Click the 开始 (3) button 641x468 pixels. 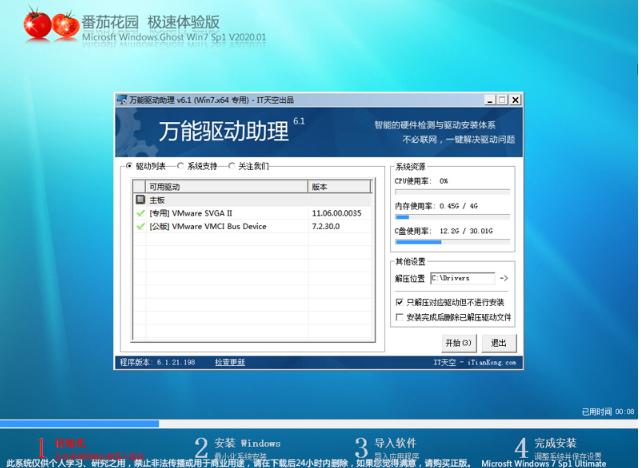click(459, 343)
